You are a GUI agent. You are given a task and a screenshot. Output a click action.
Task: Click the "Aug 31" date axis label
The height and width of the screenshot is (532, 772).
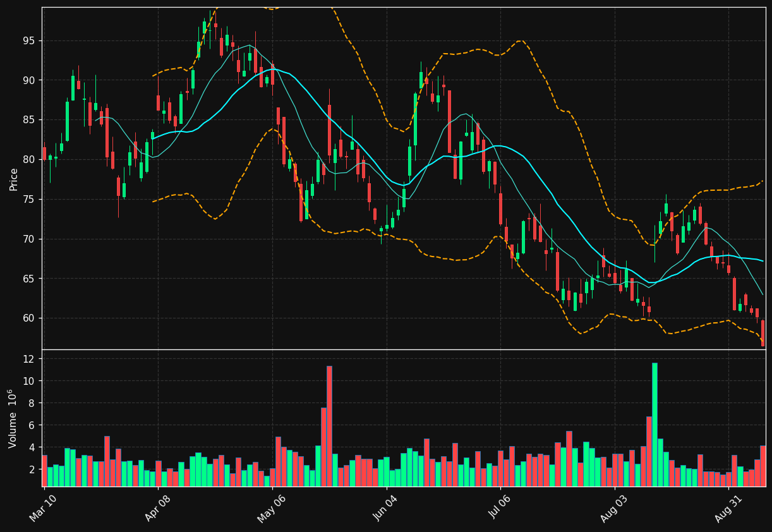(728, 508)
